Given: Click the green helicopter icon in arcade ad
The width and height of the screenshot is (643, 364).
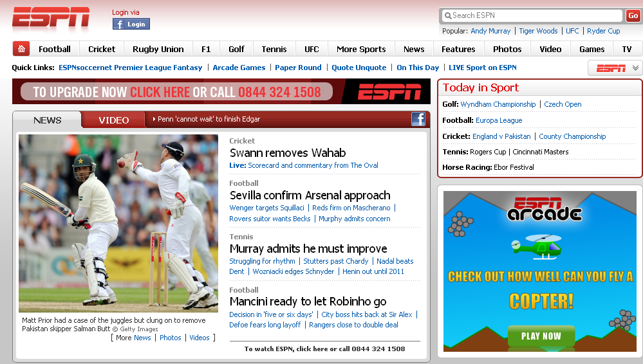Looking at the screenshot, I should [536, 247].
